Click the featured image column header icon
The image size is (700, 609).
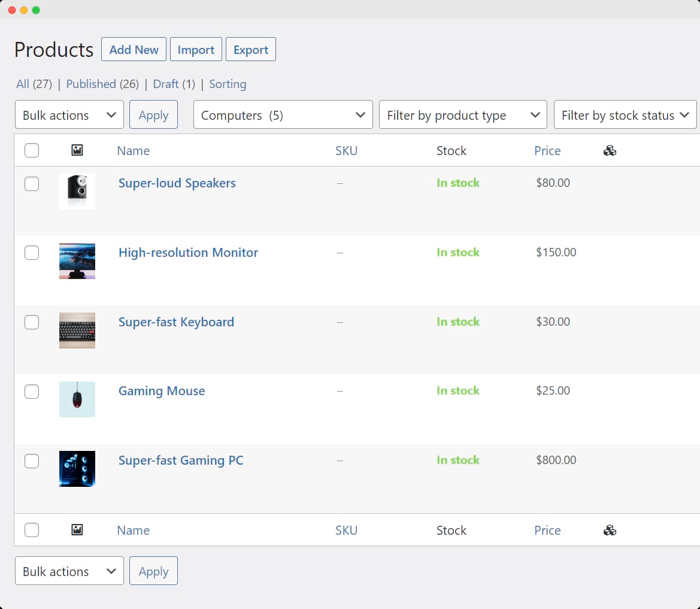[x=77, y=150]
